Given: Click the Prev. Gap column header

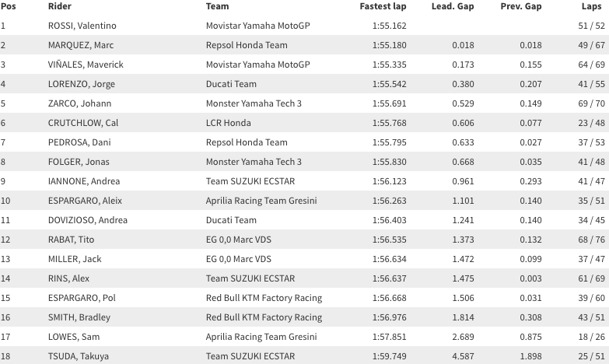Looking at the screenshot, I should pos(521,6).
